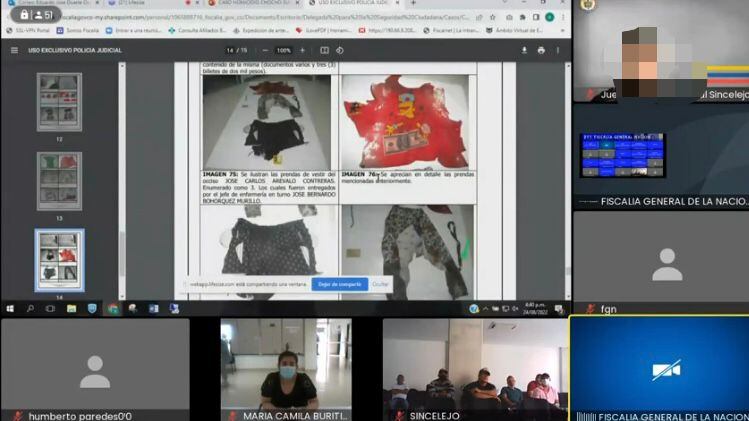Image resolution: width=749 pixels, height=421 pixels.
Task: Switch to Chrome in the taskbar
Action: click(113, 309)
